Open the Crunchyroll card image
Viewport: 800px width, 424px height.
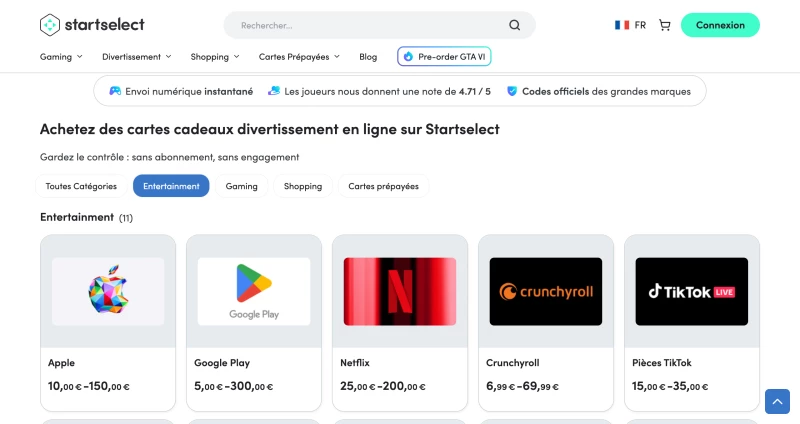pyautogui.click(x=546, y=291)
